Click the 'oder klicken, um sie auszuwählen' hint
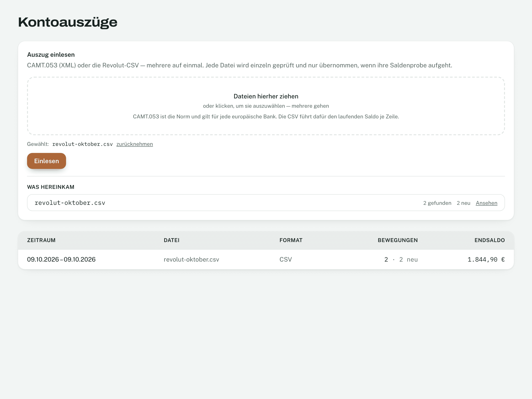Image resolution: width=532 pixels, height=399 pixels. pyautogui.click(x=266, y=106)
